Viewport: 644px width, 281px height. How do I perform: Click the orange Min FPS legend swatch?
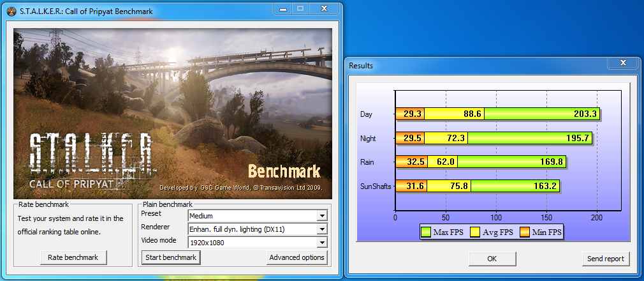(x=524, y=231)
